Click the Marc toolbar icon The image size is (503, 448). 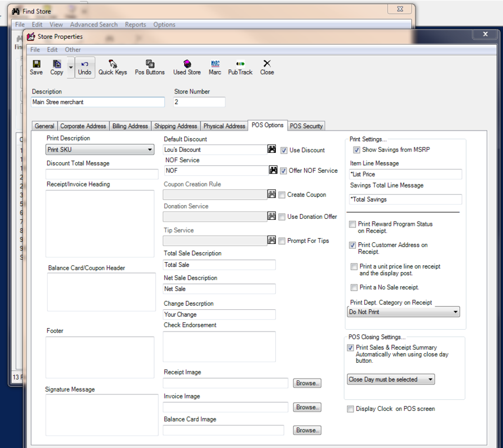tap(215, 68)
